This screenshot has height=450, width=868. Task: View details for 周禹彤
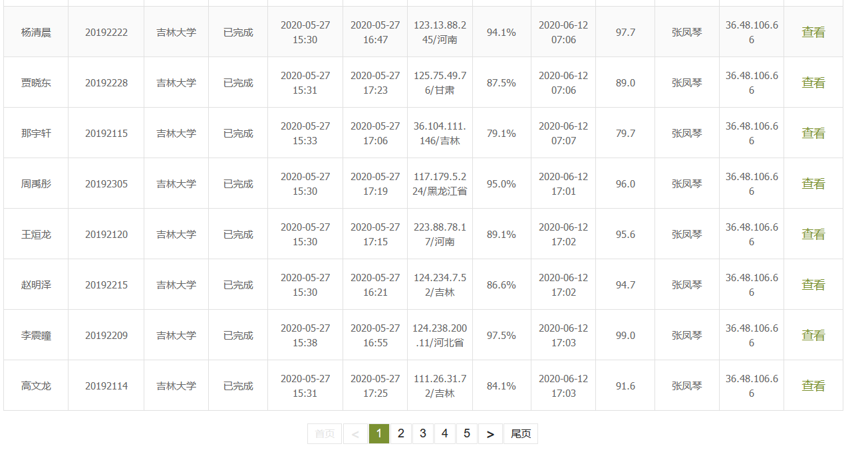(813, 183)
